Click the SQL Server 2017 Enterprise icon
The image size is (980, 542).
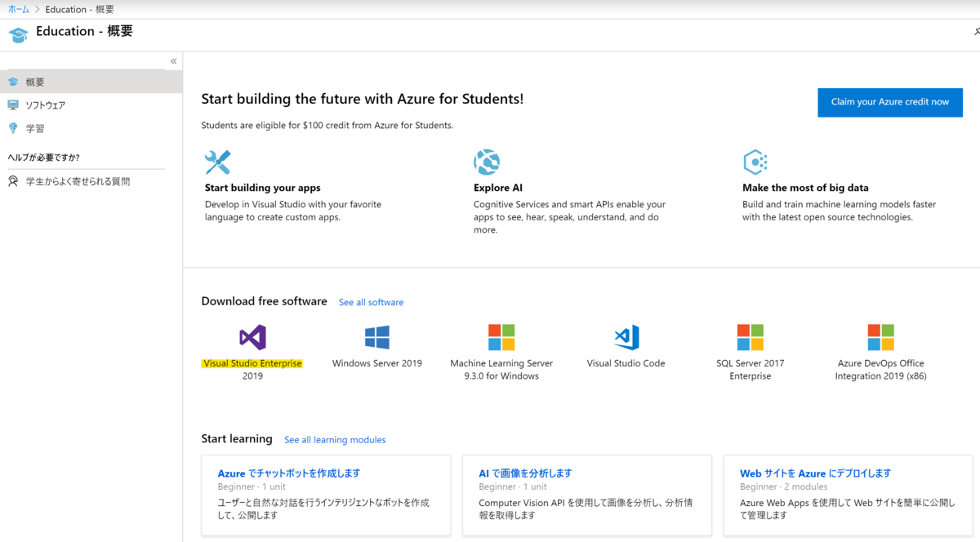click(x=750, y=337)
